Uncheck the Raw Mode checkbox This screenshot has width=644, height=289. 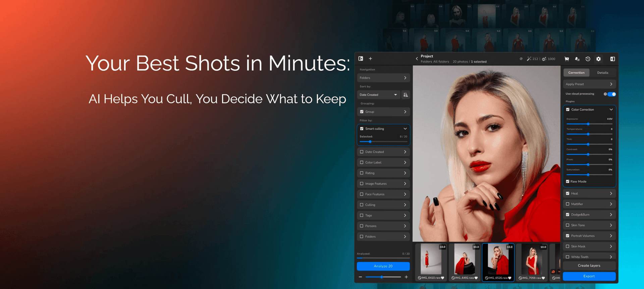pos(568,182)
